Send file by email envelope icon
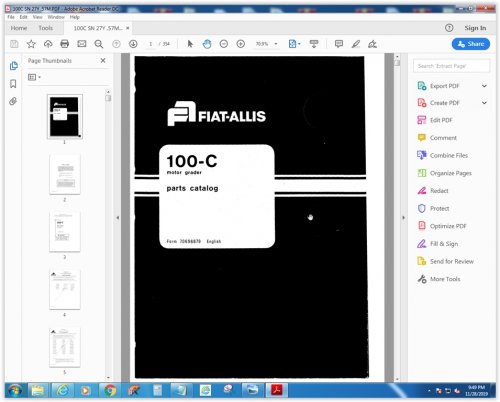 coord(82,44)
